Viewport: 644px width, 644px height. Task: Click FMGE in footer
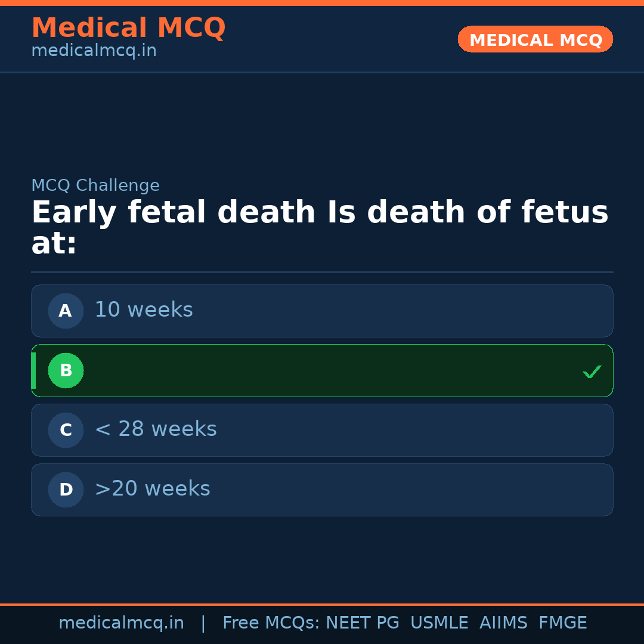point(562,623)
